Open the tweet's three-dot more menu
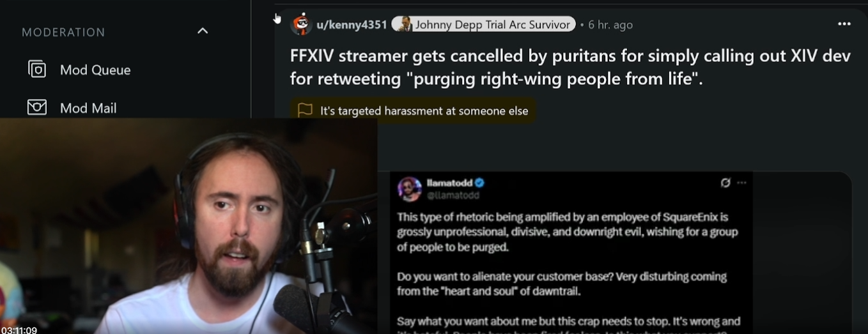This screenshot has height=334, width=868. (x=741, y=183)
